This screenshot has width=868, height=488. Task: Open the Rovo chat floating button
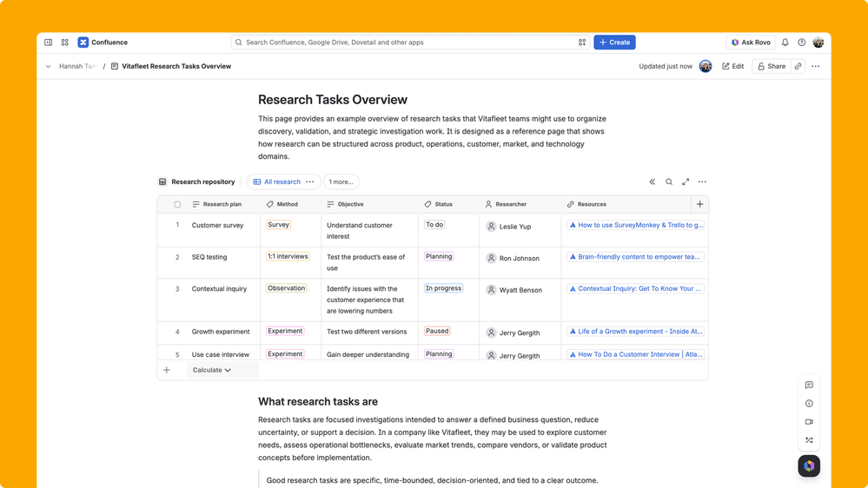(809, 466)
